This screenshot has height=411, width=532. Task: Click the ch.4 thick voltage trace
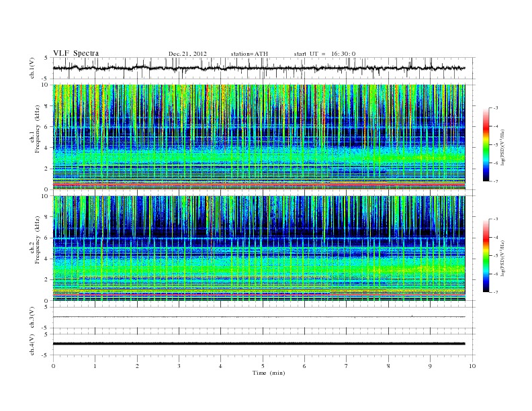(x=259, y=344)
